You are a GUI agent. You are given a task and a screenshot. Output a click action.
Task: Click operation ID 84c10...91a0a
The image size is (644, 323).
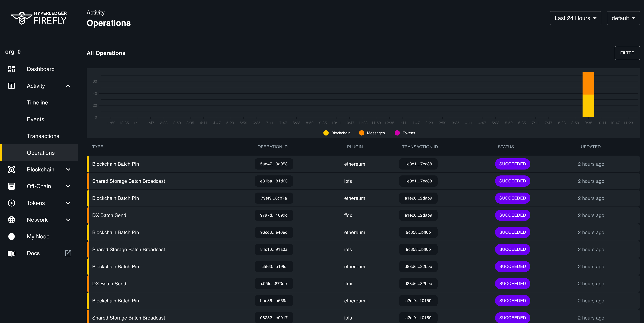[x=274, y=249]
